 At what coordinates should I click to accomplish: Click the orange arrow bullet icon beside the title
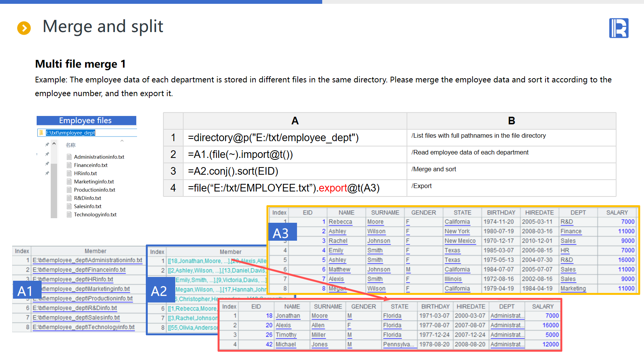[24, 28]
